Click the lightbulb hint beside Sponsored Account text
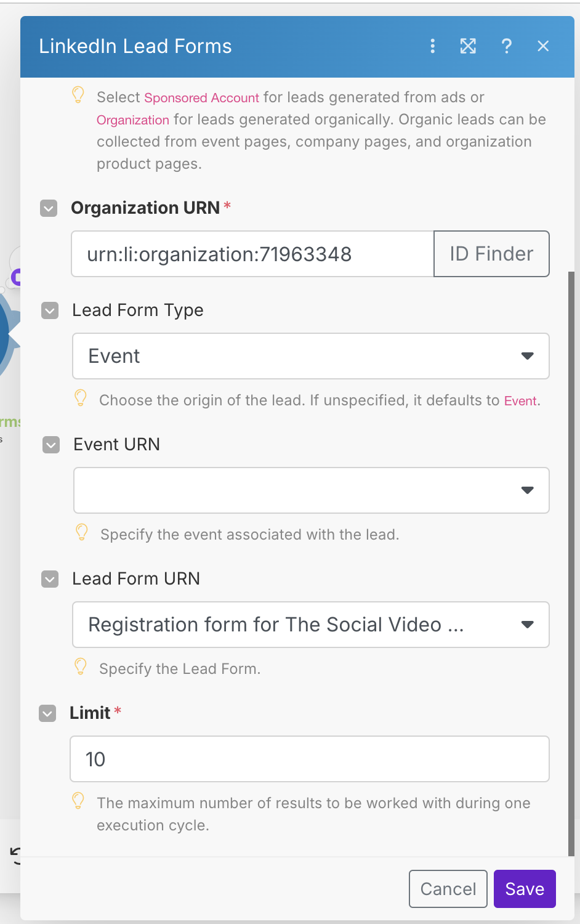The height and width of the screenshot is (924, 580). 78,95
